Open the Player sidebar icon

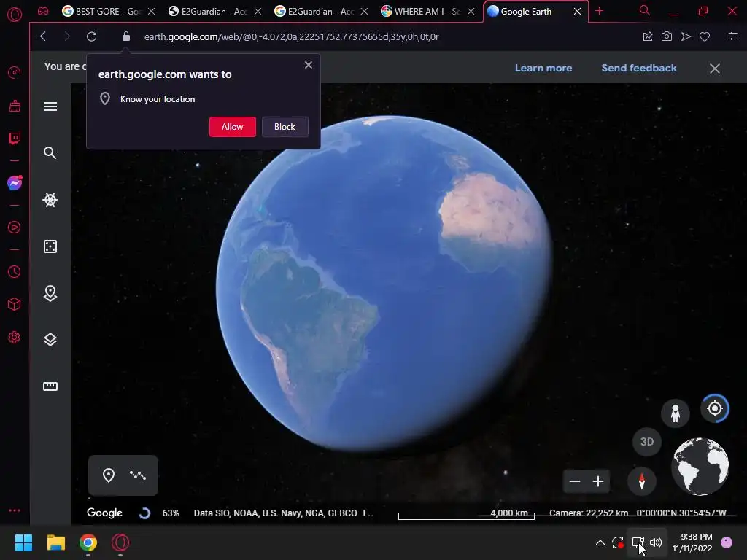coord(15,227)
